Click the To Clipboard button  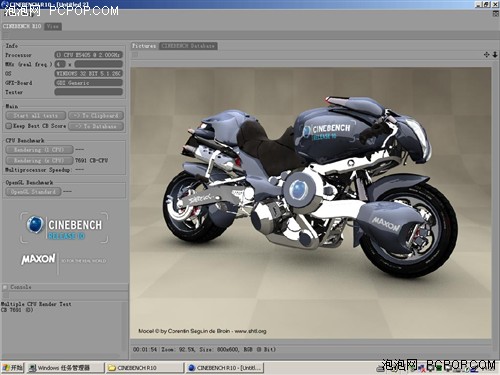(96, 116)
